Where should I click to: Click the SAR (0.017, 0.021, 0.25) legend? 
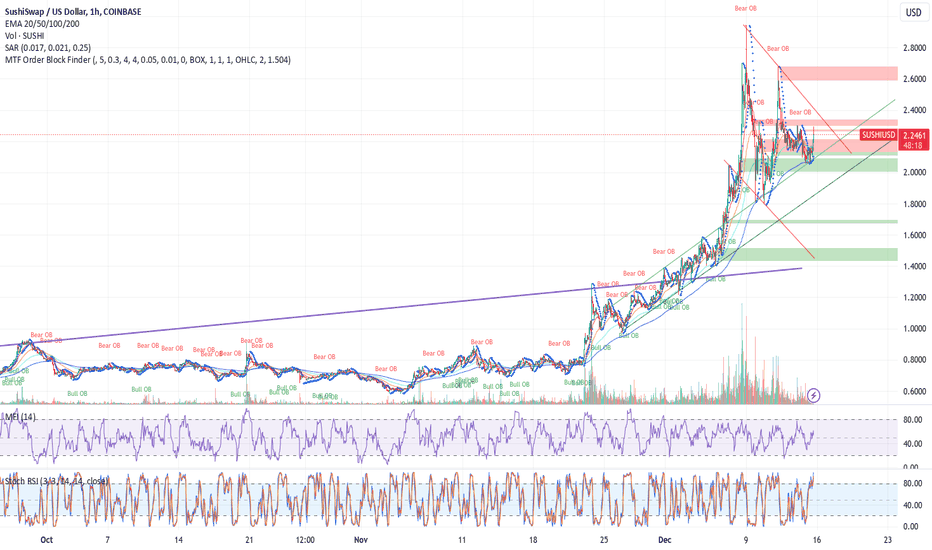(48, 48)
